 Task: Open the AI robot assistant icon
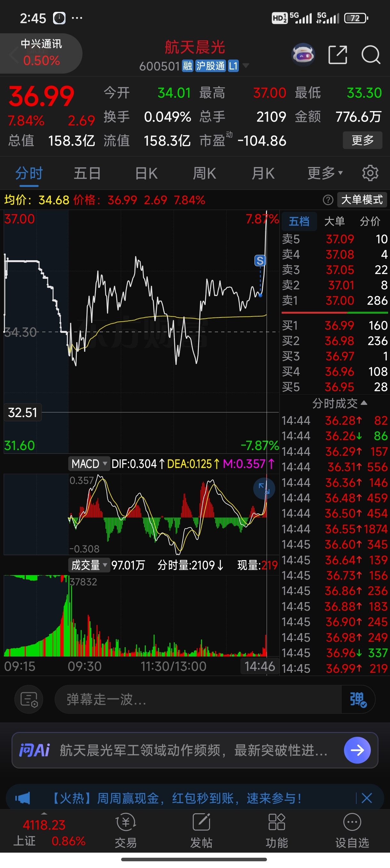(303, 55)
